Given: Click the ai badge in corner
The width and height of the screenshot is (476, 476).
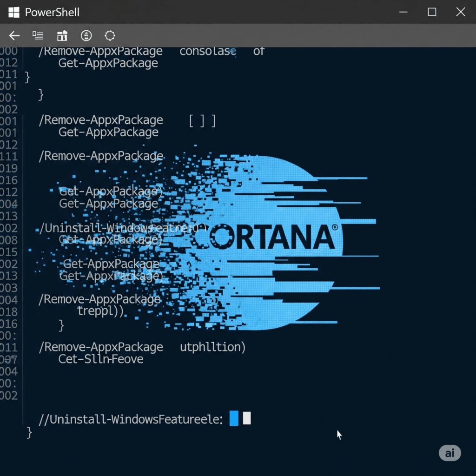Looking at the screenshot, I should [x=450, y=453].
